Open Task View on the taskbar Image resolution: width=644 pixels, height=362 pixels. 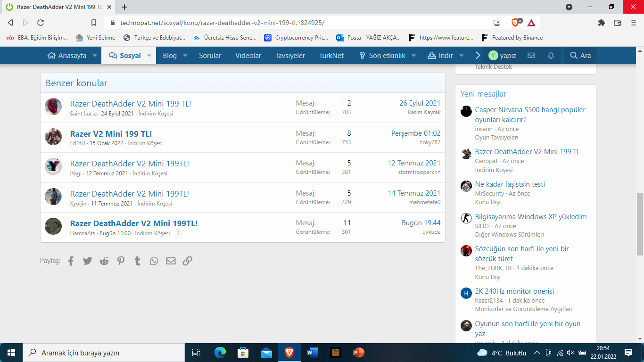(196, 352)
